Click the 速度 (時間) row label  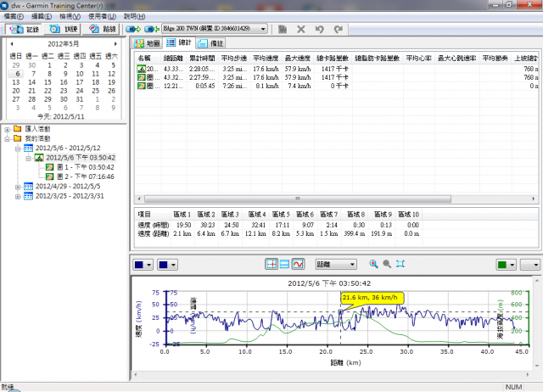tap(153, 225)
